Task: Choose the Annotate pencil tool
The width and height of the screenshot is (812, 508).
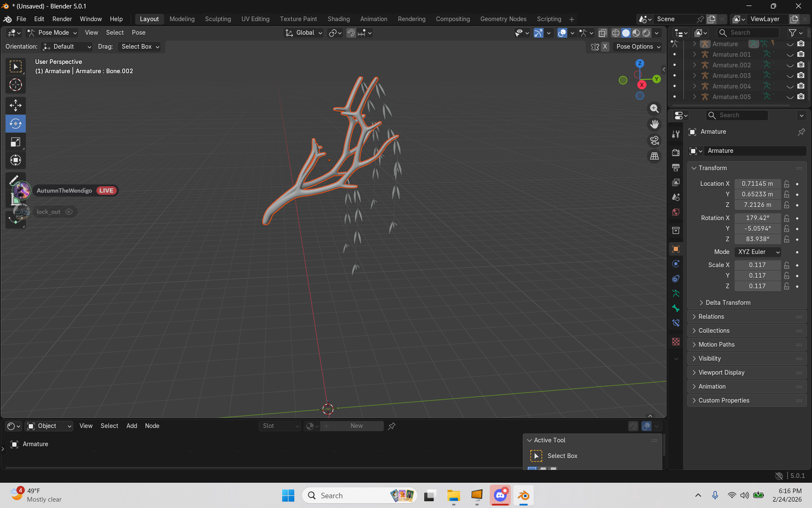Action: pyautogui.click(x=14, y=179)
